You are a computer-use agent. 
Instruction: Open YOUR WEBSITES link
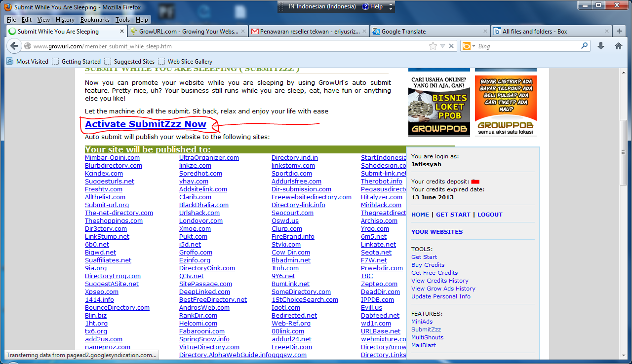point(437,232)
